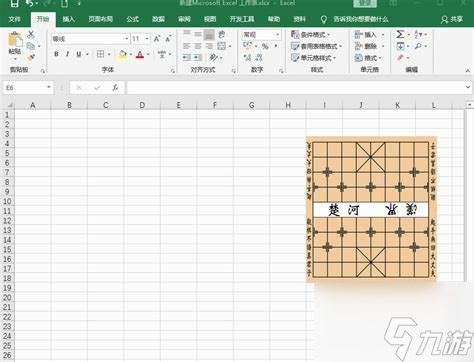Toggle Bold formatting
Image resolution: width=474 pixels, height=362 pixels.
56,54
